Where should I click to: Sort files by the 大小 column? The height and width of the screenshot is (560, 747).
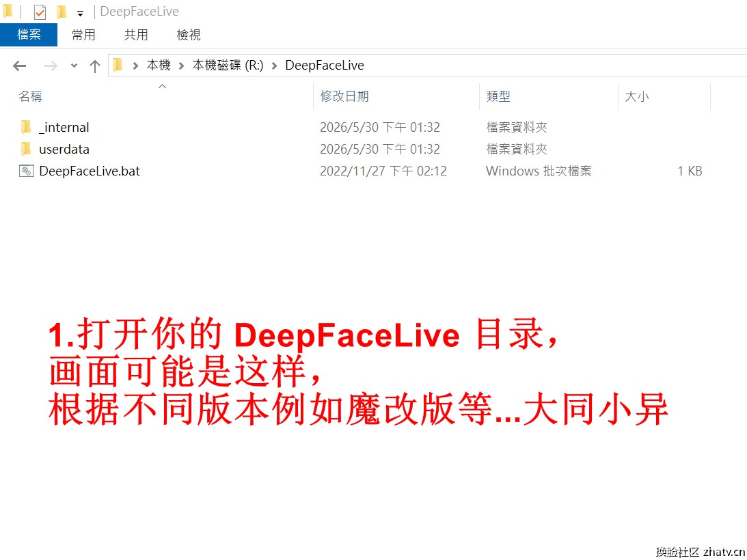(637, 97)
